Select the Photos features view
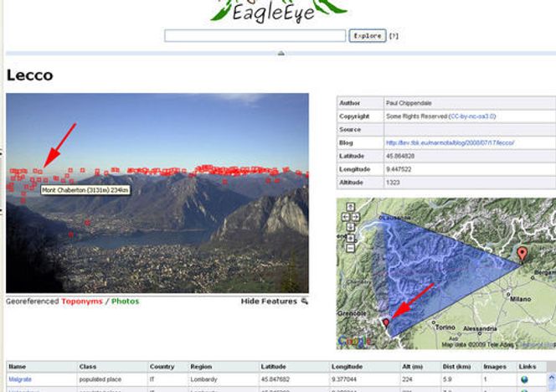This screenshot has width=556, height=392. tap(125, 302)
